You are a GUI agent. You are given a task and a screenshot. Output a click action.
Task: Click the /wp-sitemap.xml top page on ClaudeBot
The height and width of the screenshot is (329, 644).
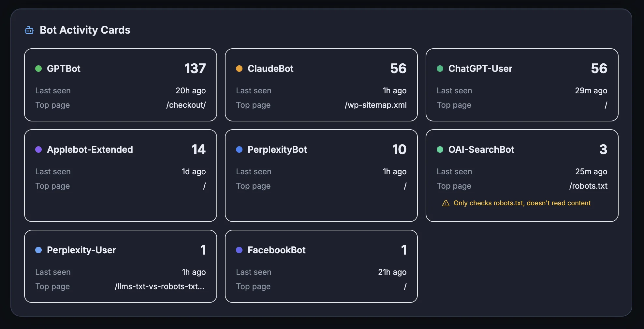[375, 105]
